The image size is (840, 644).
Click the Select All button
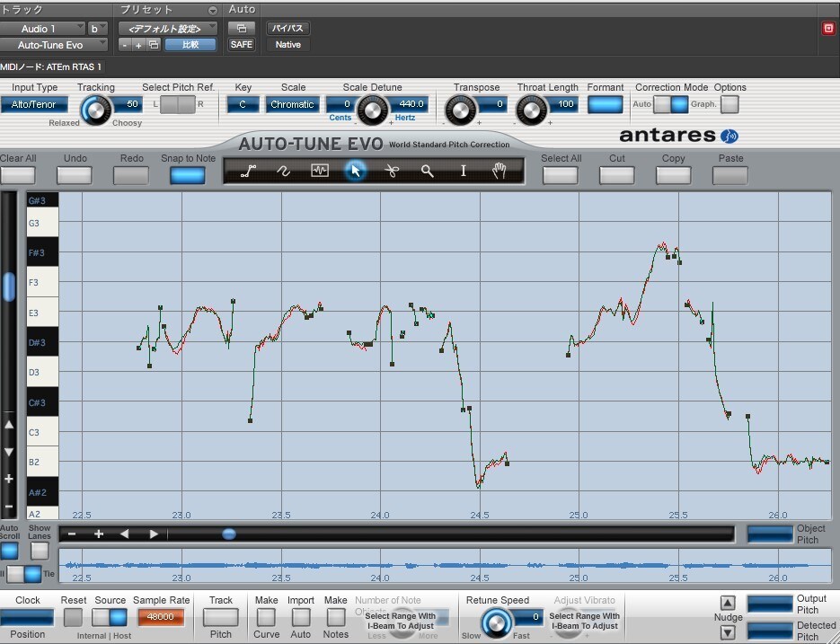[x=561, y=175]
